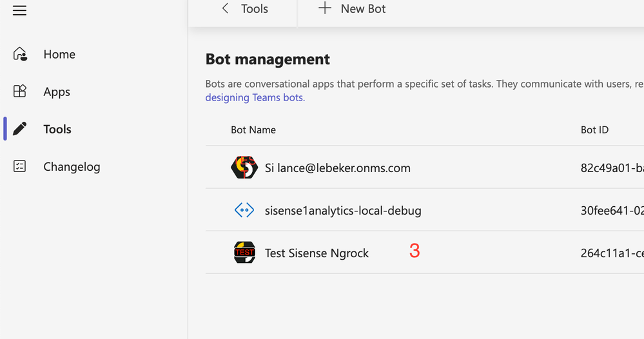
Task: Click the plus icon beside New Bot
Action: [325, 8]
